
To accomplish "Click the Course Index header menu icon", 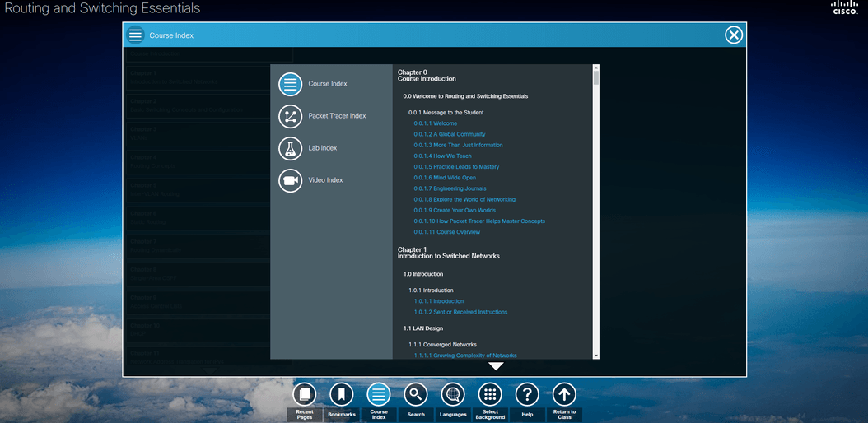I will click(x=135, y=35).
